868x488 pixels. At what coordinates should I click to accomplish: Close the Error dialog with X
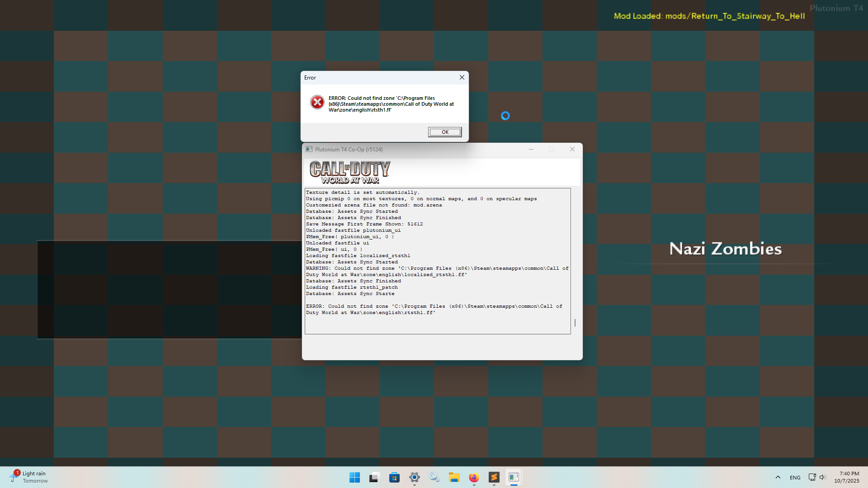coord(462,77)
